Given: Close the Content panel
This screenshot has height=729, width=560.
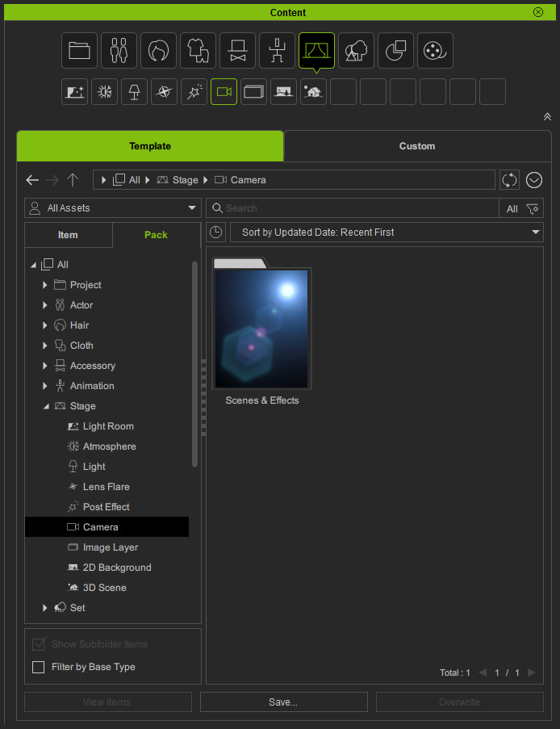Looking at the screenshot, I should pos(538,12).
